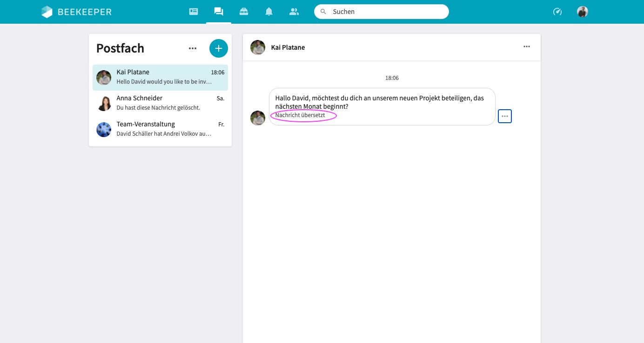Open the Team-Veranstaltung group chat
Screen dimensions: 644x343
point(161,129)
